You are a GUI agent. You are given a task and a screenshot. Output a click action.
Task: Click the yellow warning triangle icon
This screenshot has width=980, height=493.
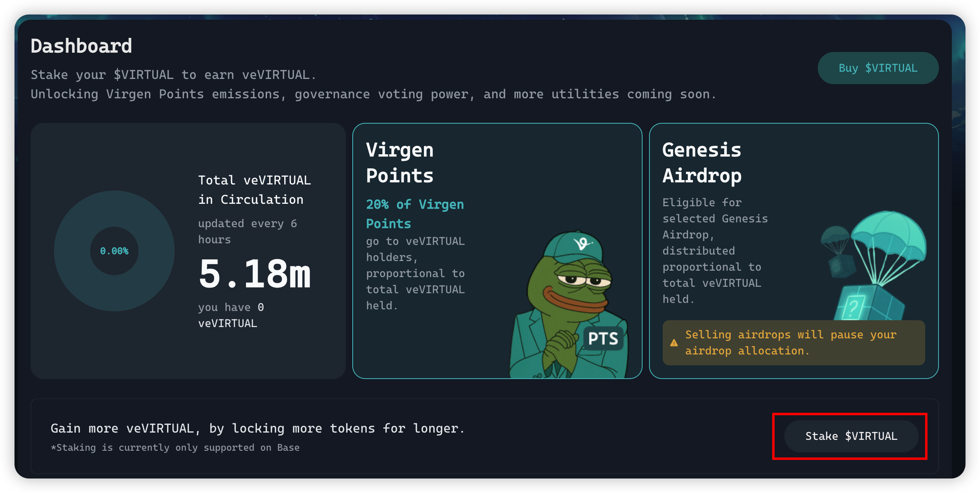[x=674, y=343]
